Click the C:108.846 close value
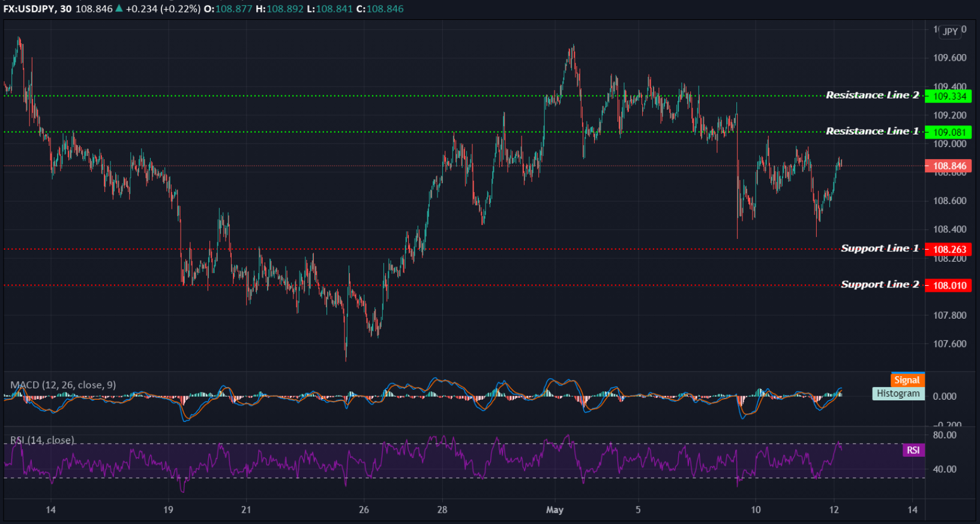The width and height of the screenshot is (980, 524). pos(379,9)
